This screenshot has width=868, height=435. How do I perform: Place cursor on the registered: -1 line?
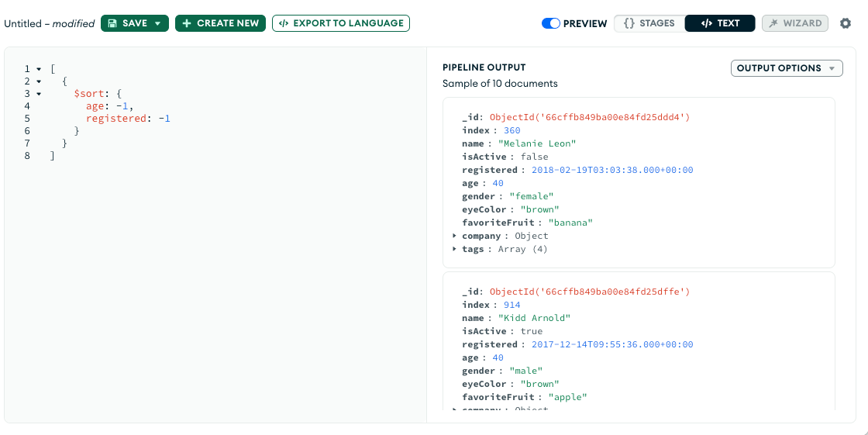pos(128,119)
